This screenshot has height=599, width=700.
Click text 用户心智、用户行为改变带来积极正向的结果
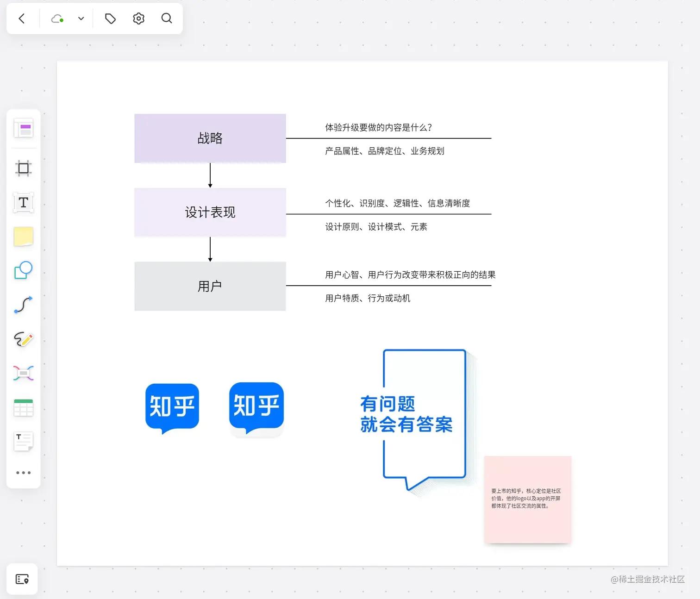click(410, 275)
